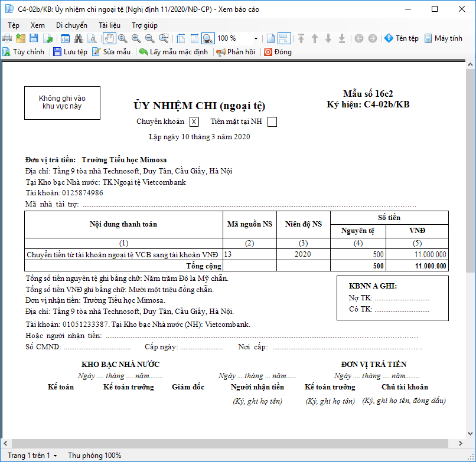This screenshot has height=462, width=476.
Task: Click the KBNN A GHI: heading
Action: 373,286
